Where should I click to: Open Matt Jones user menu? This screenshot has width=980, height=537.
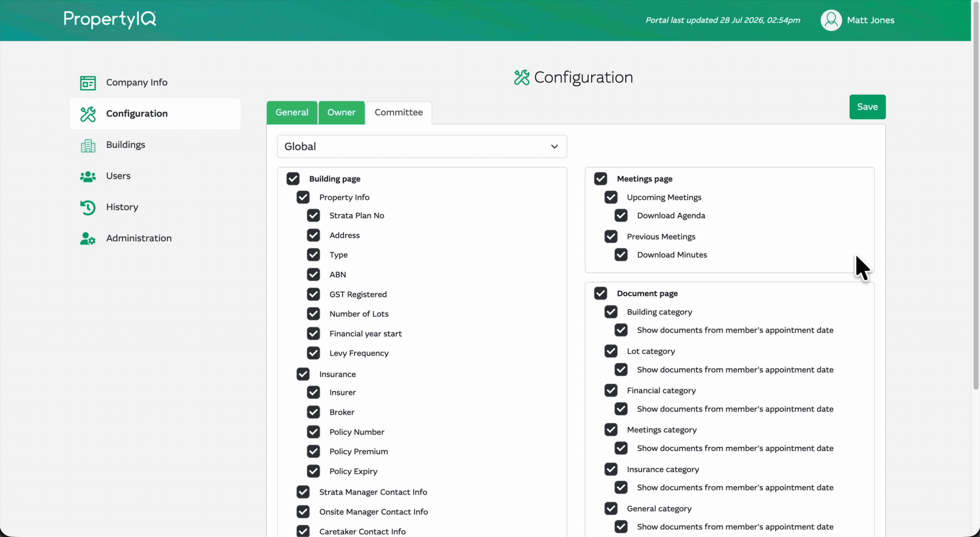point(857,20)
